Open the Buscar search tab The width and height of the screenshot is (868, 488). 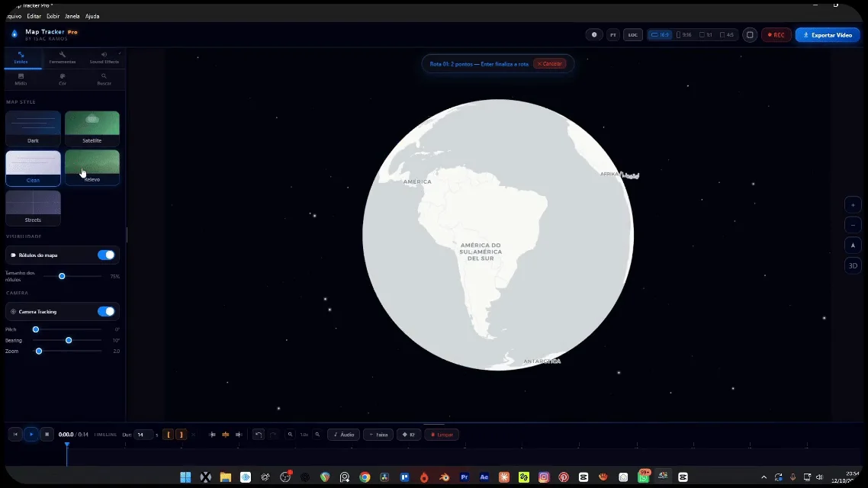(x=104, y=79)
